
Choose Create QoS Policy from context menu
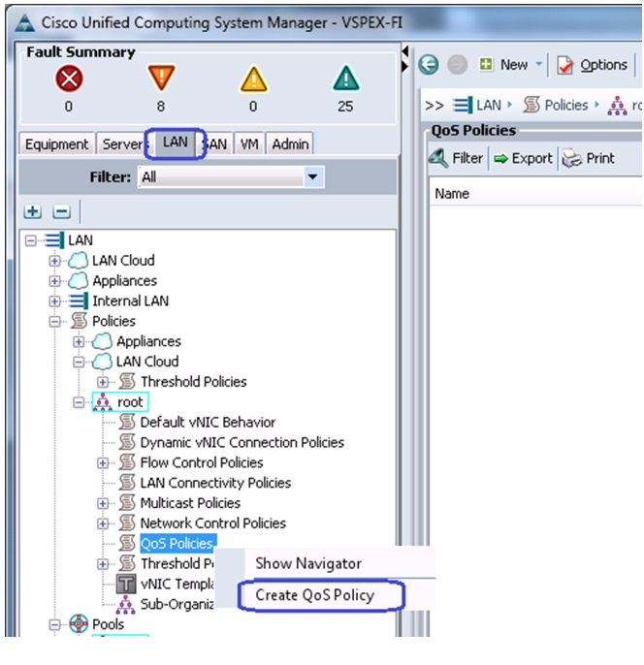pos(315,595)
